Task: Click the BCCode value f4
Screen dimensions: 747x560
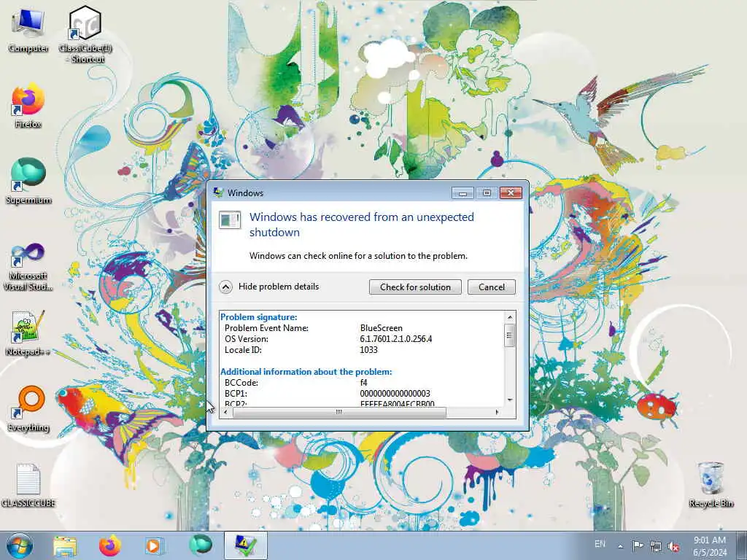Action: (x=364, y=383)
